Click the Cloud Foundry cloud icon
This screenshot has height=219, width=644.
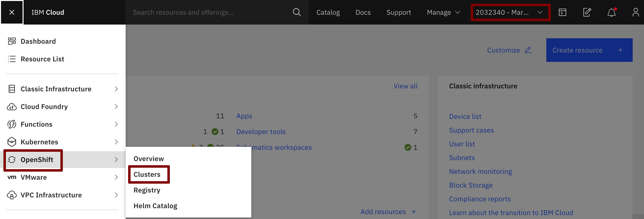pyautogui.click(x=12, y=107)
